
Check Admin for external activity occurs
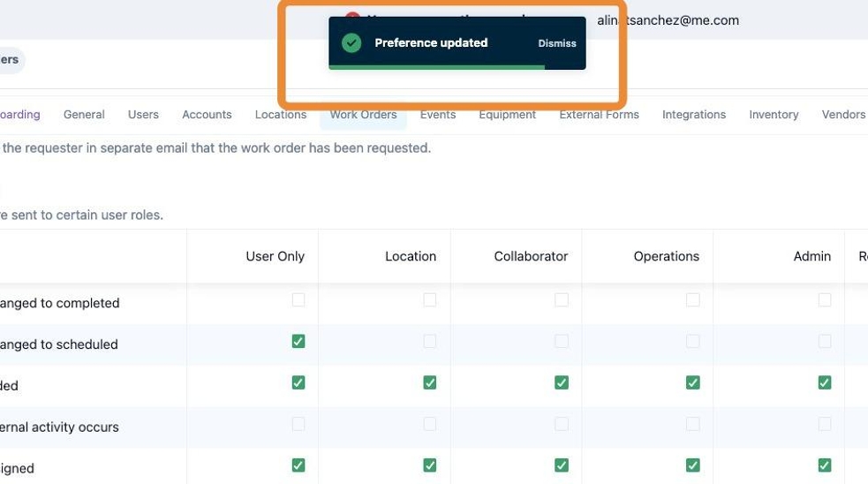point(824,424)
